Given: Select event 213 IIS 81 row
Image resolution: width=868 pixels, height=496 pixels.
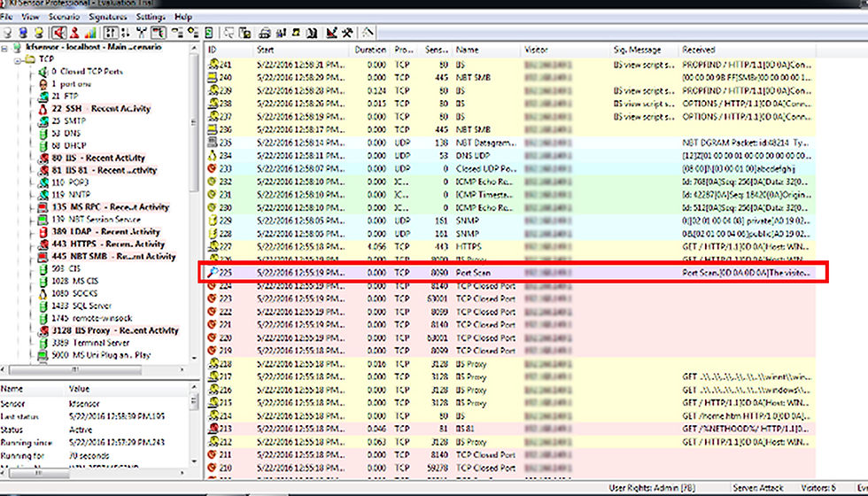Looking at the screenshot, I should (x=510, y=429).
